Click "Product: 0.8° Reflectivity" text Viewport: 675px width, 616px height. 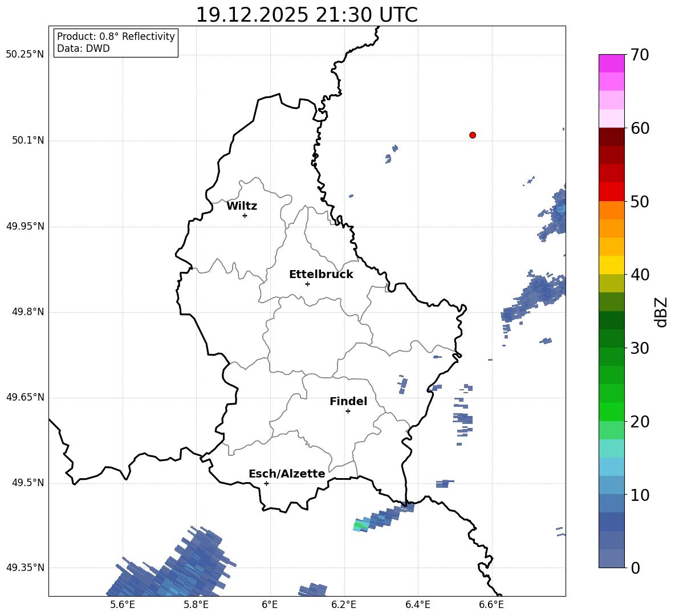[x=116, y=36]
